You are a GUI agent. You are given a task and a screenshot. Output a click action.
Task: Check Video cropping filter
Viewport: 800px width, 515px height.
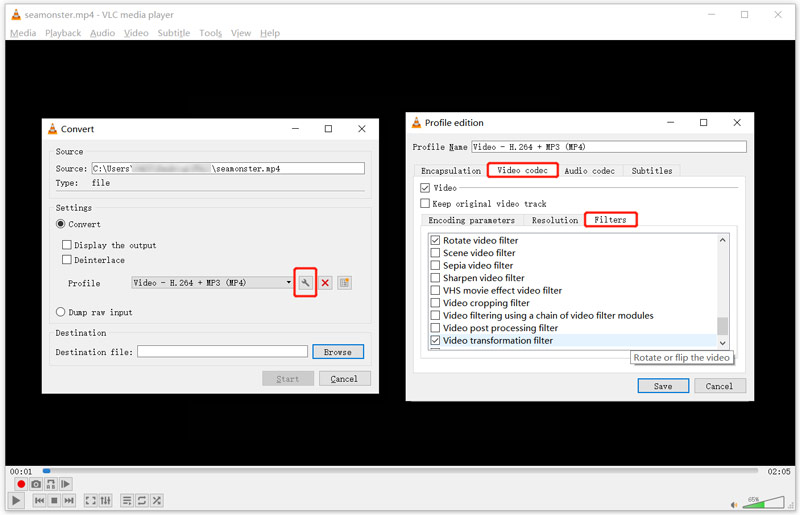pyautogui.click(x=435, y=303)
